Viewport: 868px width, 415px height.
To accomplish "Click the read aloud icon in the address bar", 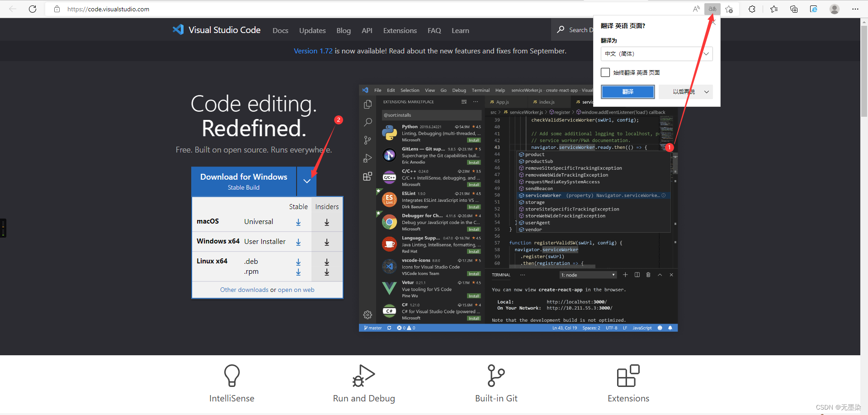I will point(696,9).
